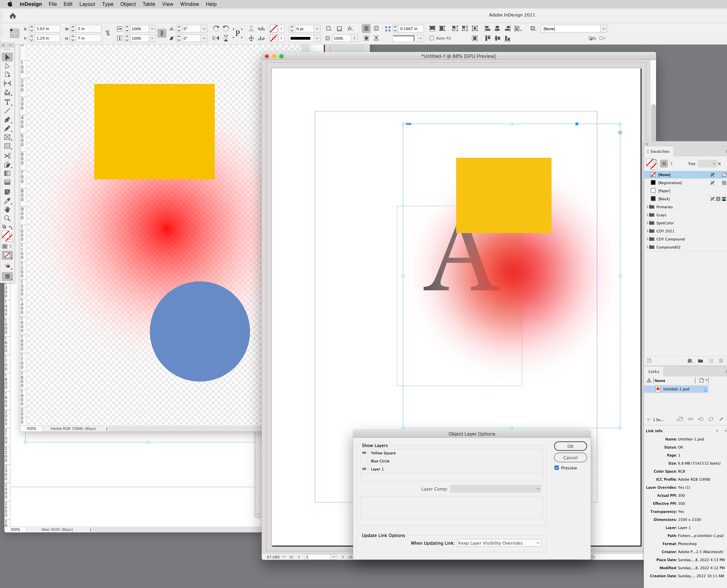The width and height of the screenshot is (727, 588).
Task: Open the Layer Comp dropdown
Action: coord(495,489)
